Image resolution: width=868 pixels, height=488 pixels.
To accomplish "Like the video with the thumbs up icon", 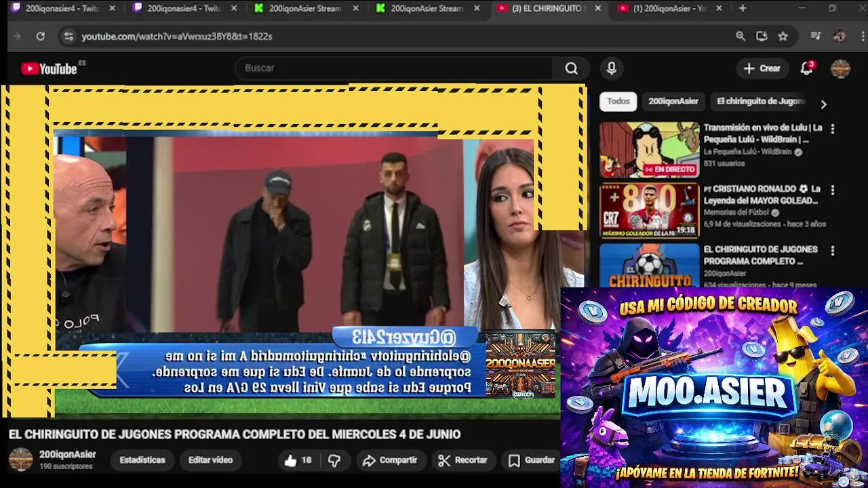I will (x=291, y=461).
